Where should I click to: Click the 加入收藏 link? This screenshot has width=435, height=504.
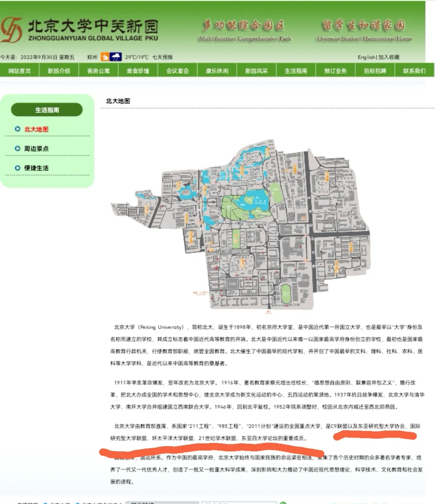pos(389,57)
